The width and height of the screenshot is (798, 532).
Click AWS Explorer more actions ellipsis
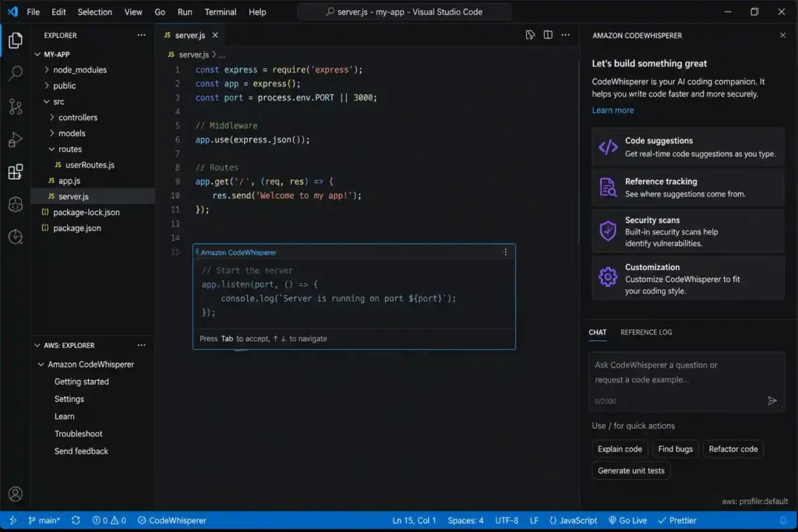pyautogui.click(x=142, y=345)
